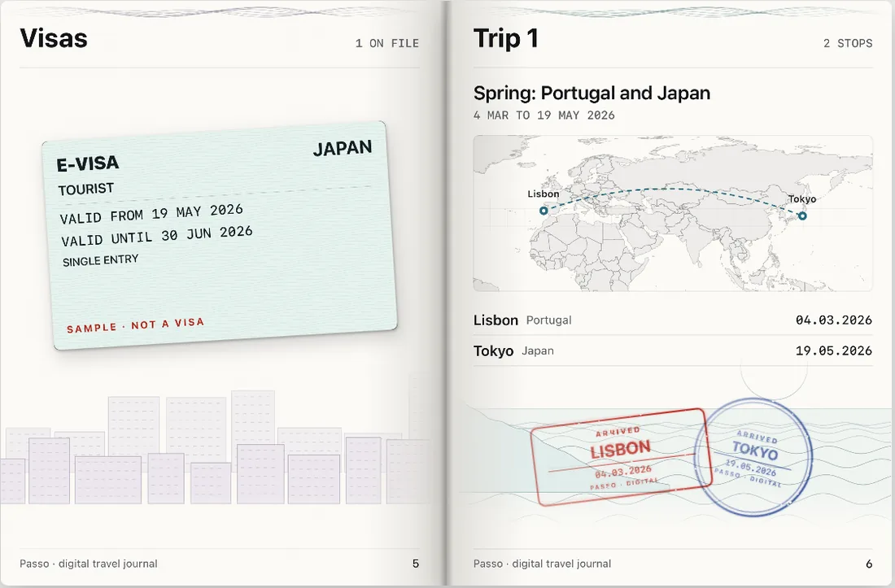Viewport: 895px width, 588px height.
Task: Click the '2 STOPS' label
Action: pos(848,43)
